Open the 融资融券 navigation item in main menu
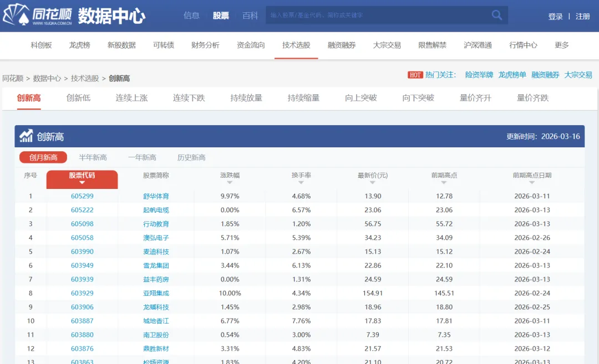 coord(342,45)
